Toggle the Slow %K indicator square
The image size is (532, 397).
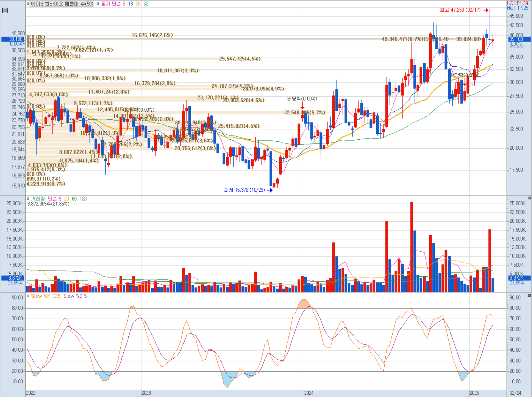pyautogui.click(x=28, y=296)
